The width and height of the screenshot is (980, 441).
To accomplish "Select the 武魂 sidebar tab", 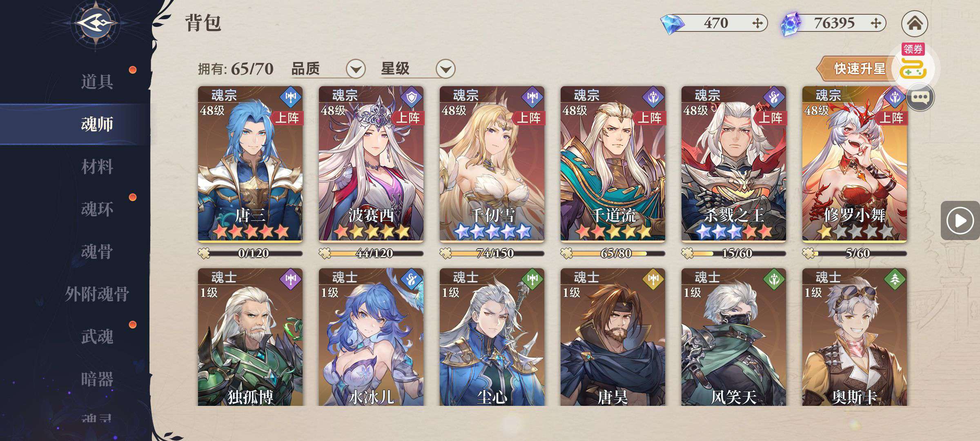I will (97, 336).
